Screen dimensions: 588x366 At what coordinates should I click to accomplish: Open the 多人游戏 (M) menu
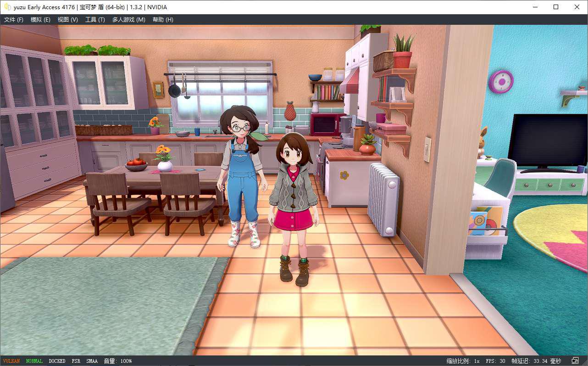click(x=129, y=20)
